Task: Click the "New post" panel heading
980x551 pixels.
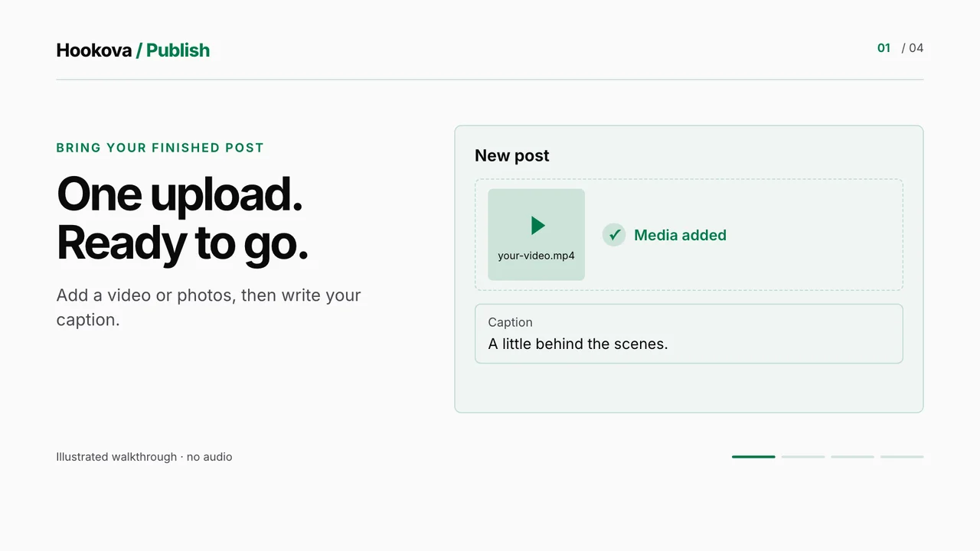Action: click(512, 156)
